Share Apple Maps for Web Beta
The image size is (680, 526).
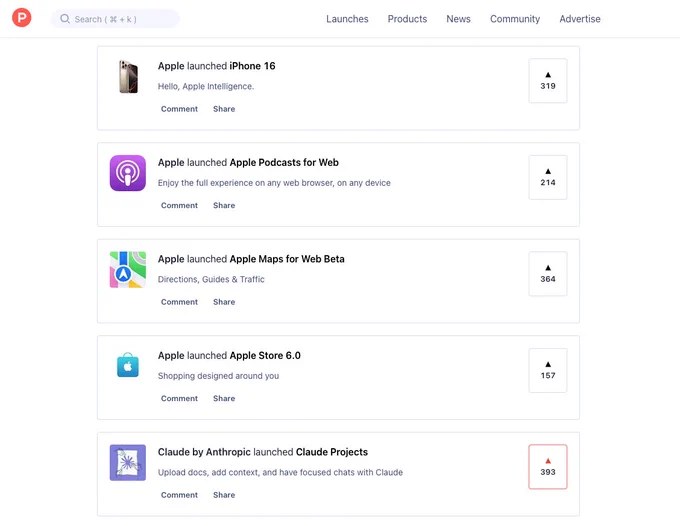[224, 302]
